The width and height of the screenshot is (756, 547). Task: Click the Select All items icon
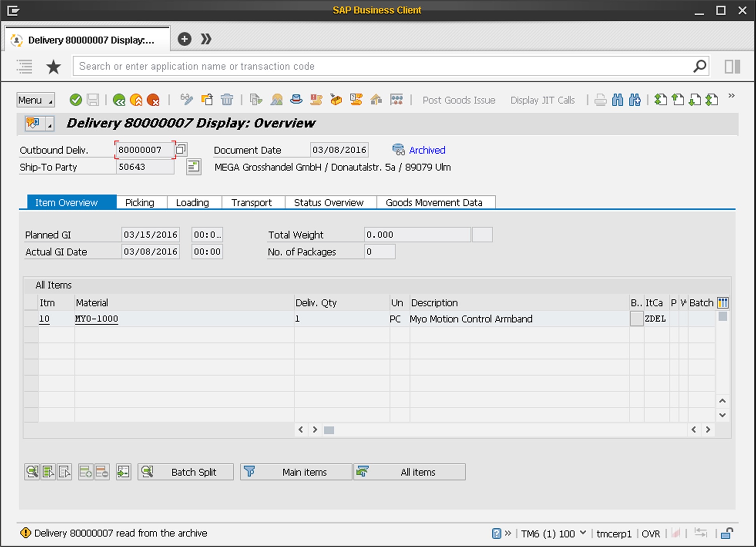tap(48, 472)
